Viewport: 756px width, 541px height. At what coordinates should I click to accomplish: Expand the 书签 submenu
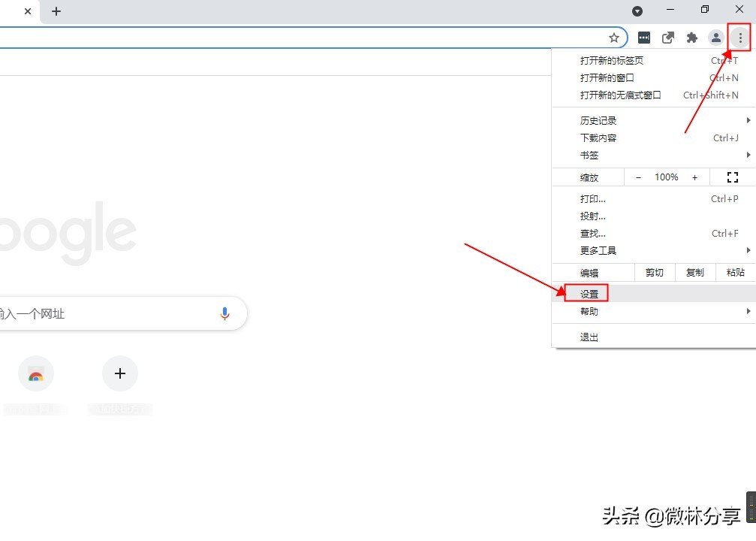click(590, 155)
